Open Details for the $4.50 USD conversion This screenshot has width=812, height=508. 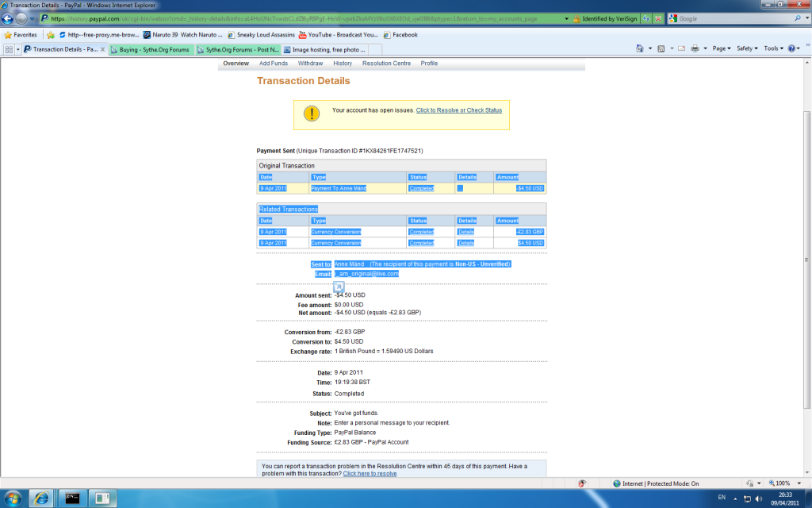pyautogui.click(x=466, y=243)
